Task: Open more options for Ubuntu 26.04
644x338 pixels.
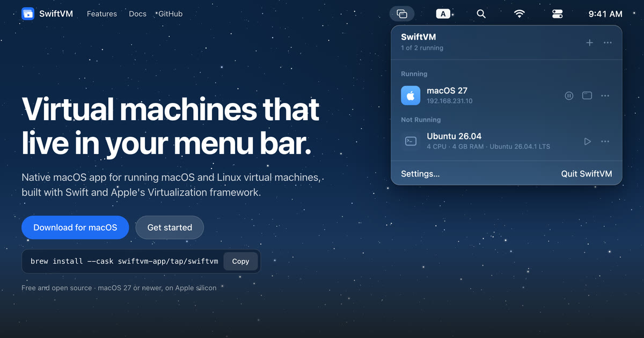Action: point(605,141)
